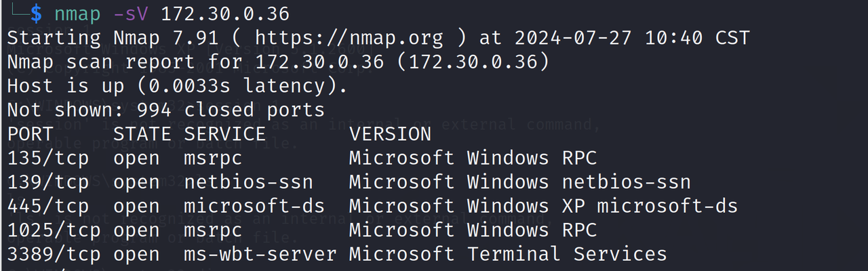Click the ms-wbt-server service name
This screenshot has width=868, height=271.
260,255
